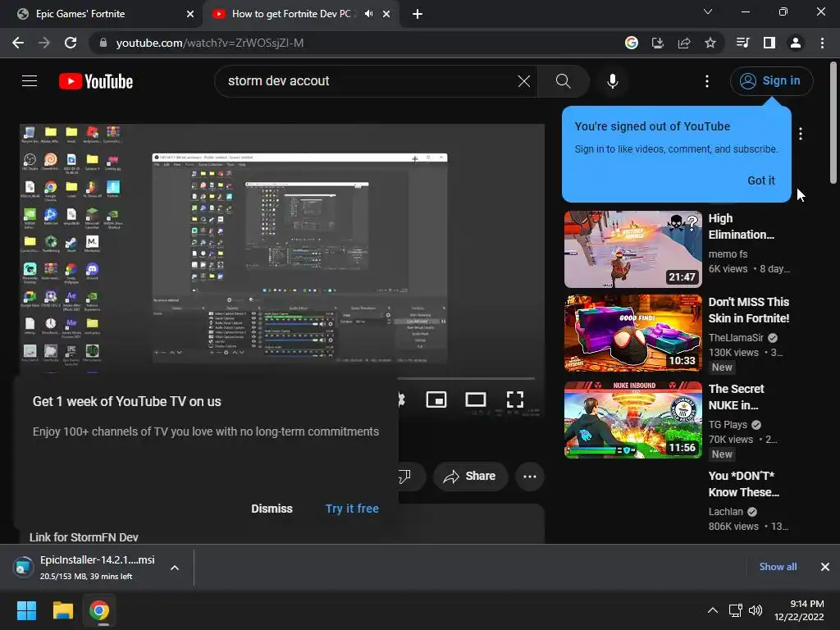Open the YouTube hamburger guide menu
The image size is (840, 630).
coord(30,81)
